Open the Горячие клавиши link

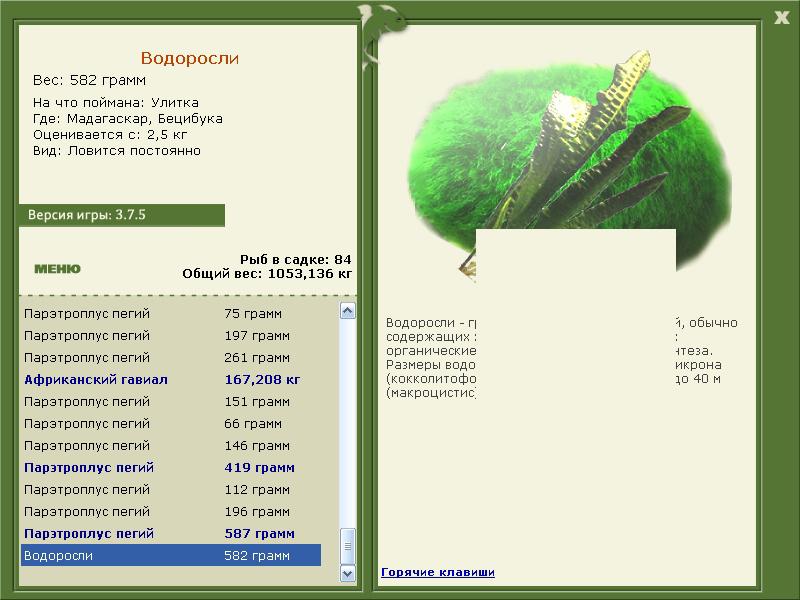coord(438,572)
